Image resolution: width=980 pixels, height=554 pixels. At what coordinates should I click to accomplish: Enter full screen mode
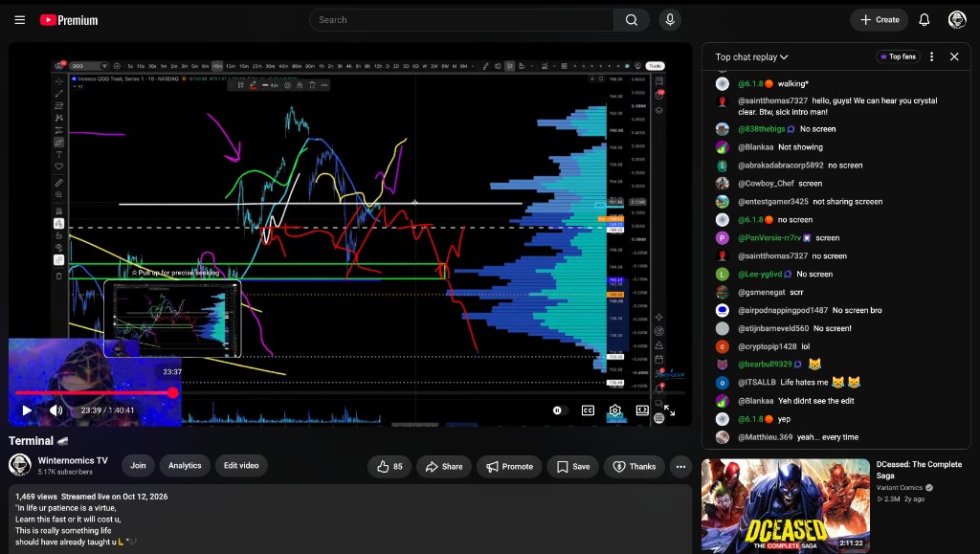669,410
